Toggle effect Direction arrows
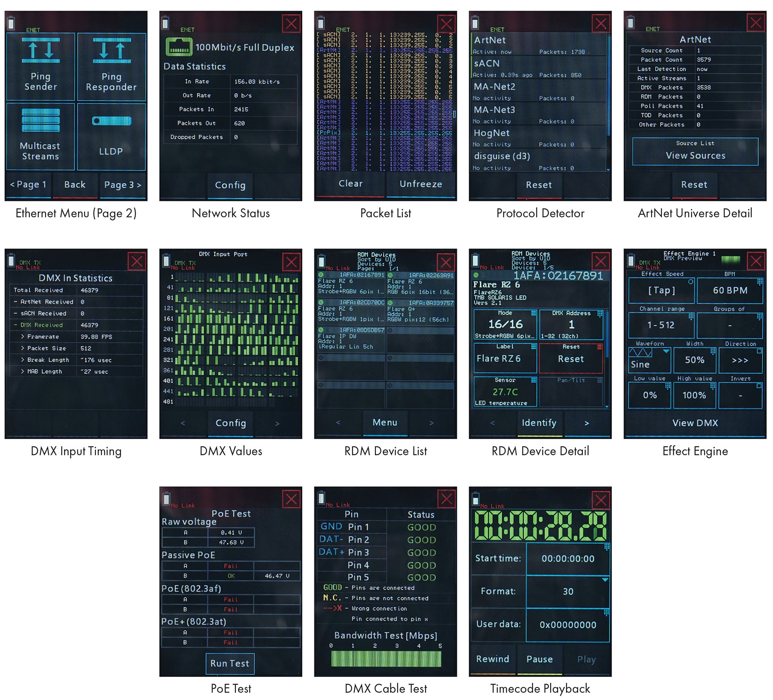 coord(740,360)
